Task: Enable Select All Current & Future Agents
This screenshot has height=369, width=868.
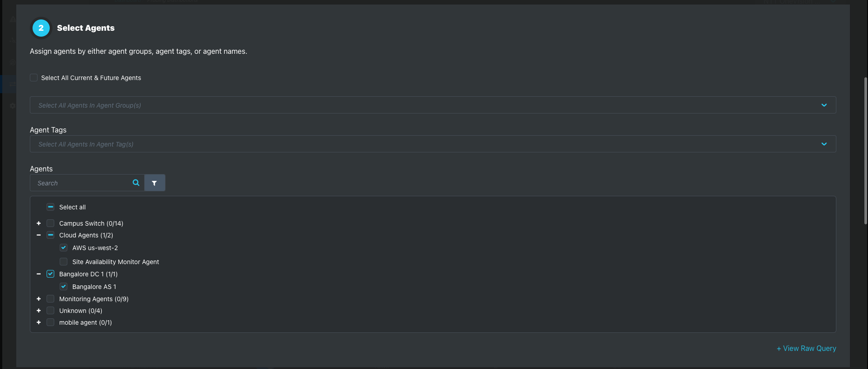Action: [x=34, y=78]
